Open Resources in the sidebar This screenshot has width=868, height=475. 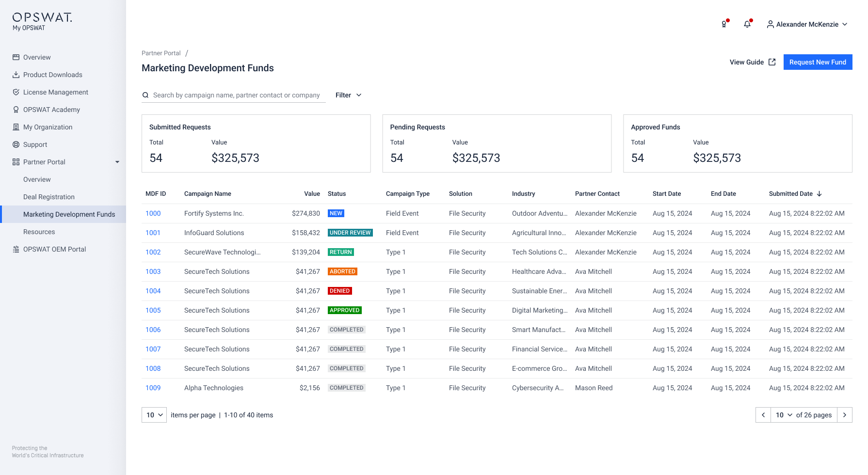click(39, 232)
